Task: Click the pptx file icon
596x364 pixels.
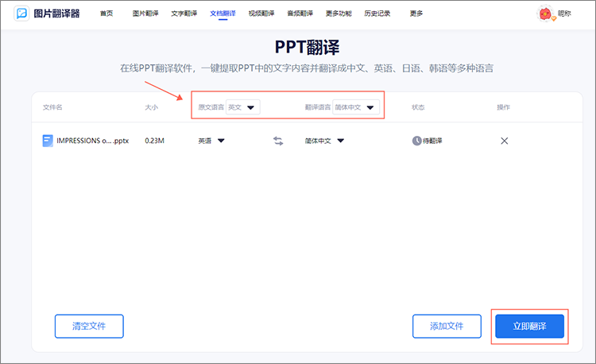Action: 48,141
